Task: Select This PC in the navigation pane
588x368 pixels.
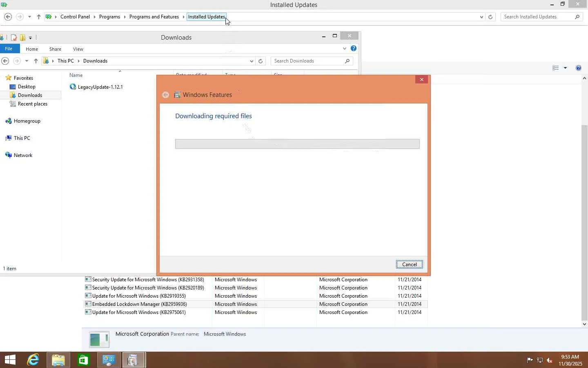Action: click(22, 138)
